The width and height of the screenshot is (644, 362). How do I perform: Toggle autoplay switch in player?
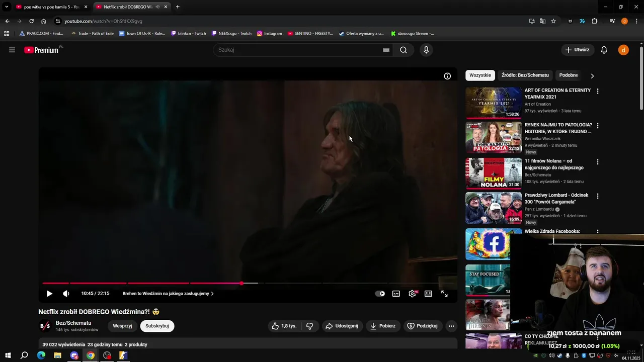[x=380, y=294]
